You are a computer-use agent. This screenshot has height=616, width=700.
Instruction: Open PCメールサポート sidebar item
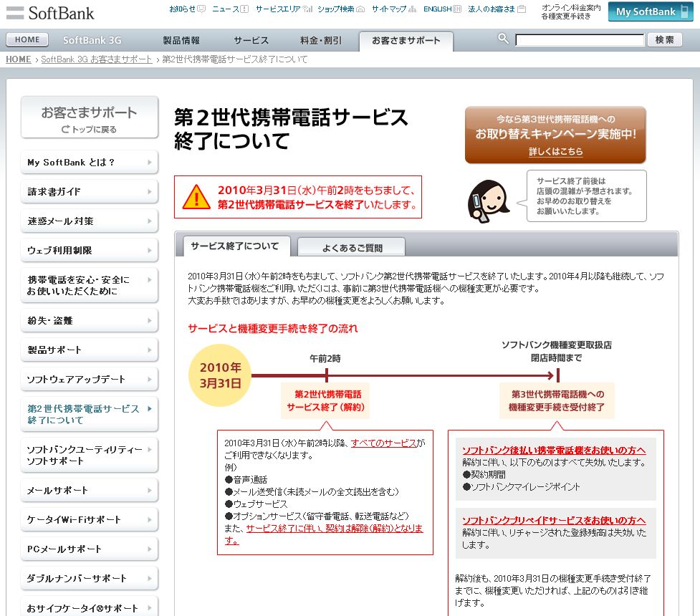(x=90, y=549)
